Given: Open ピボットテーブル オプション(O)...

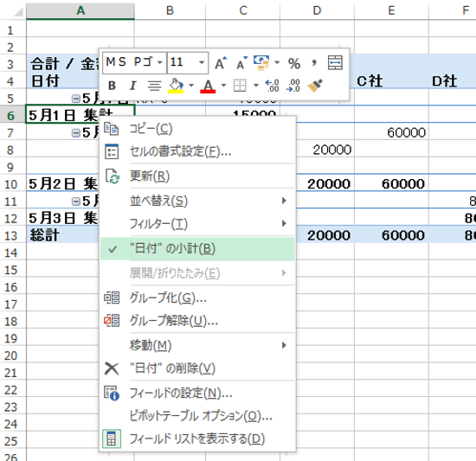Looking at the screenshot, I should point(197,416).
